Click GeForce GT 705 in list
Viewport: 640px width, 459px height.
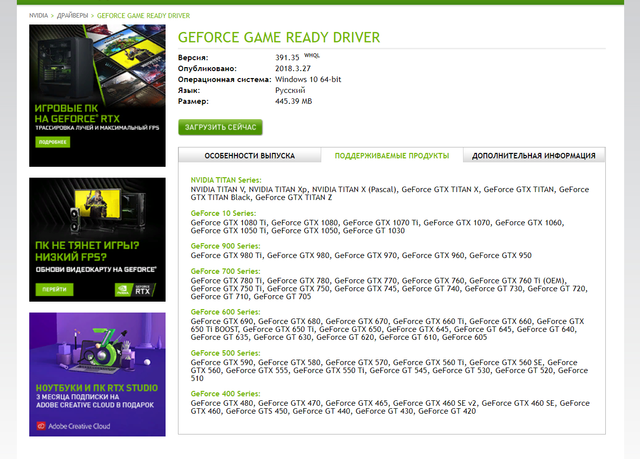282,297
